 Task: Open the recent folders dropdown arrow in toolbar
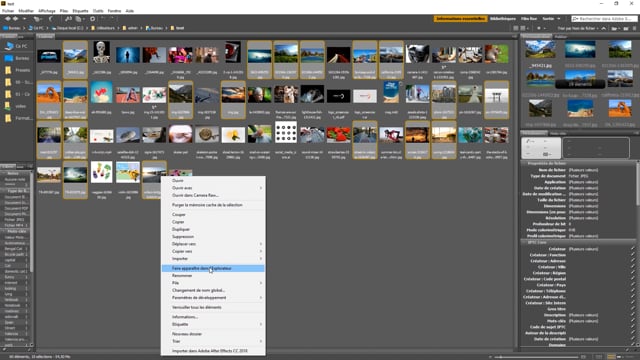coord(24,19)
